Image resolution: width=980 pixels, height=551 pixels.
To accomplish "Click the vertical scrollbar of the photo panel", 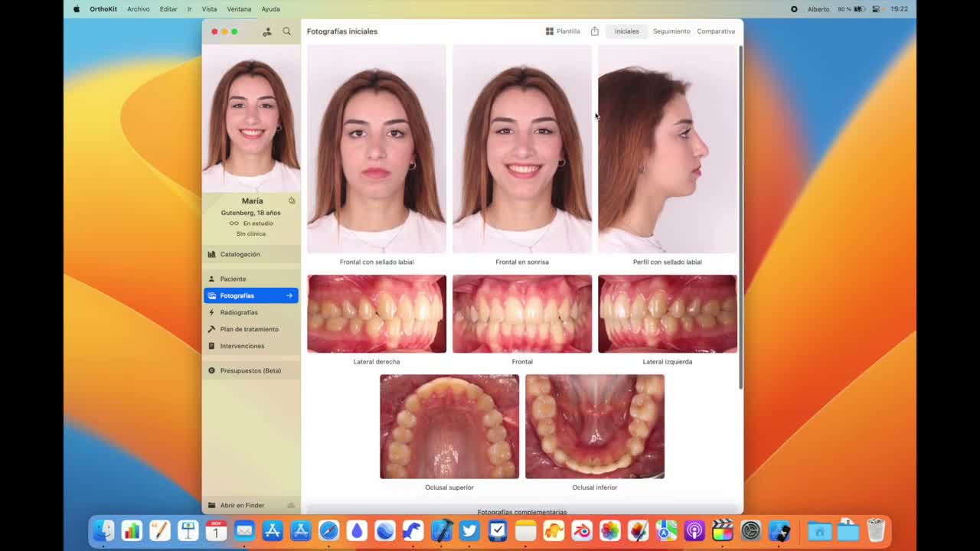I will (740, 217).
